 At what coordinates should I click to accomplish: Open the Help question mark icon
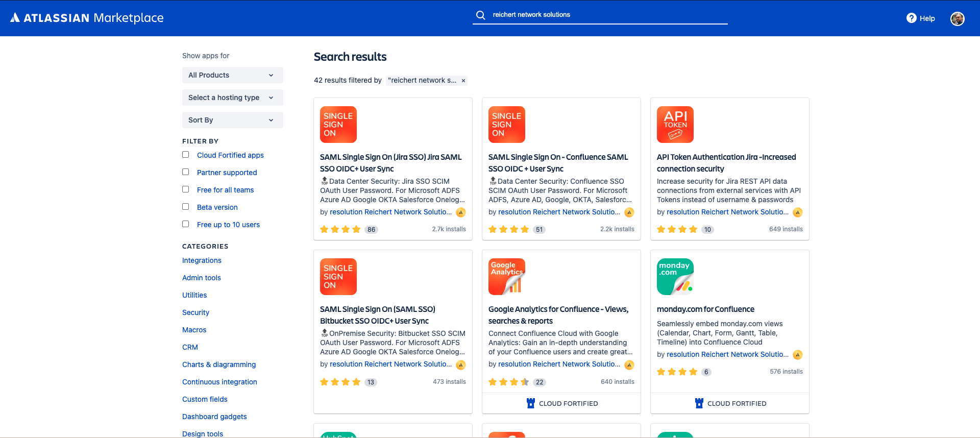coord(911,18)
